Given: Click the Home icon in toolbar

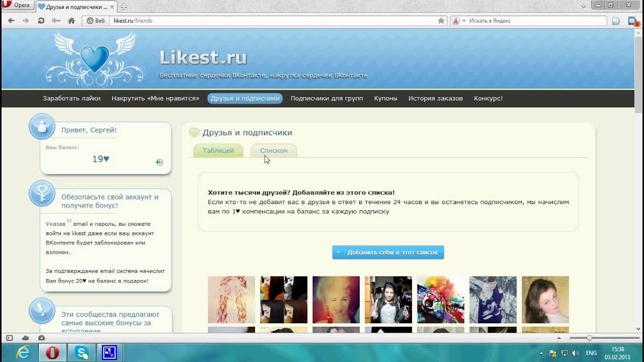Looking at the screenshot, I should coord(71,21).
